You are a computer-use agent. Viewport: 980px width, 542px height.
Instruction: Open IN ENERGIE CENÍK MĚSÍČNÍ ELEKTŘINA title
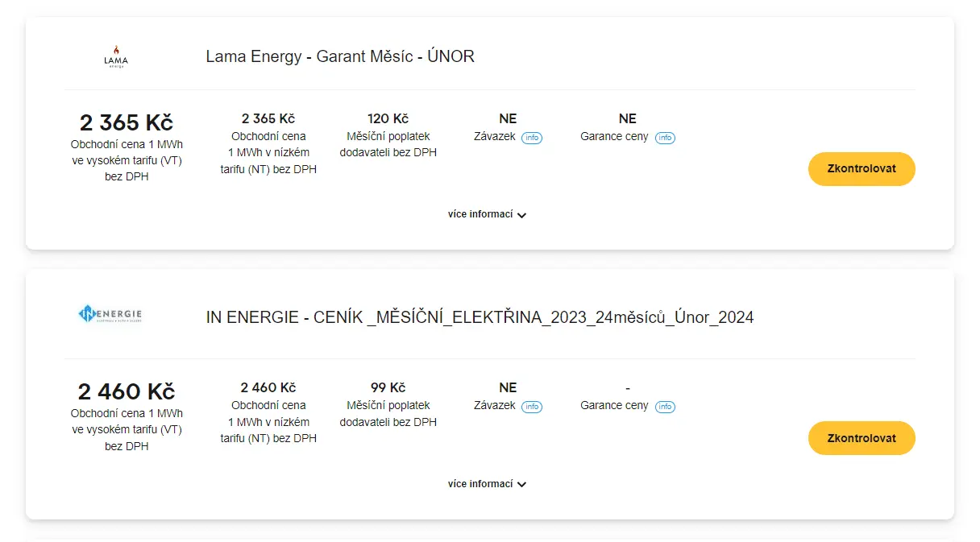pyautogui.click(x=480, y=317)
